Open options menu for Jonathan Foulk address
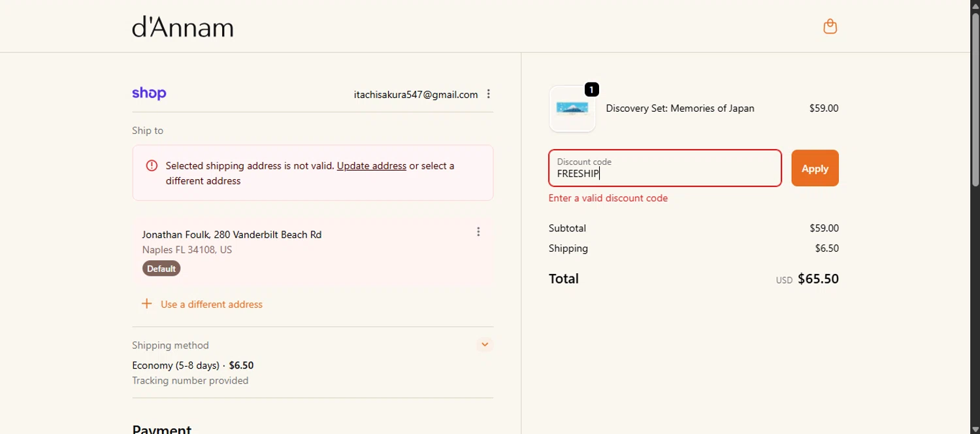The image size is (980, 434). click(478, 232)
